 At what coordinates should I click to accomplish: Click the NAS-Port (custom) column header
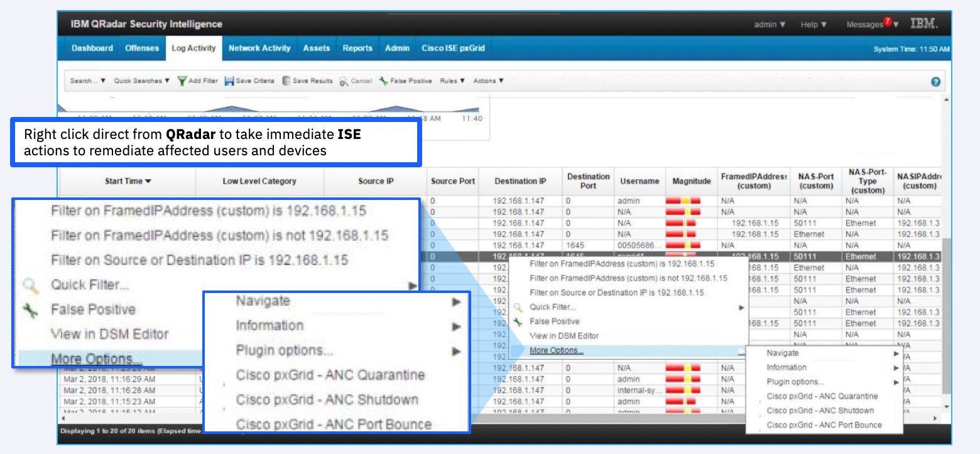[x=816, y=181]
